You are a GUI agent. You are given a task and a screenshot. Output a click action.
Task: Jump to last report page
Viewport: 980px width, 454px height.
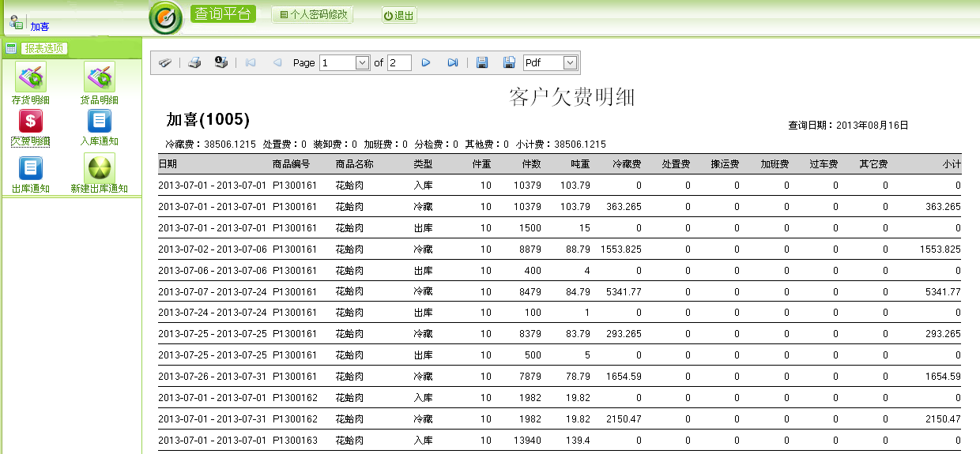pos(453,62)
